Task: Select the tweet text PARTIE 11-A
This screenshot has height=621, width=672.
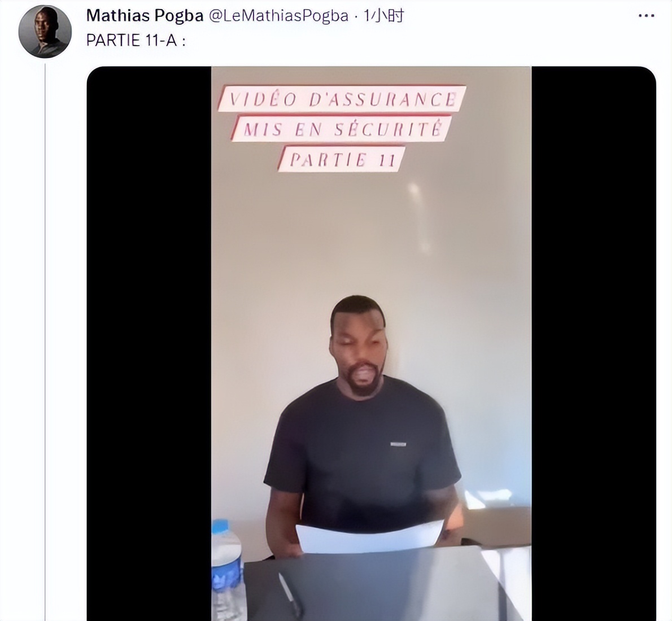Action: pyautogui.click(x=136, y=40)
